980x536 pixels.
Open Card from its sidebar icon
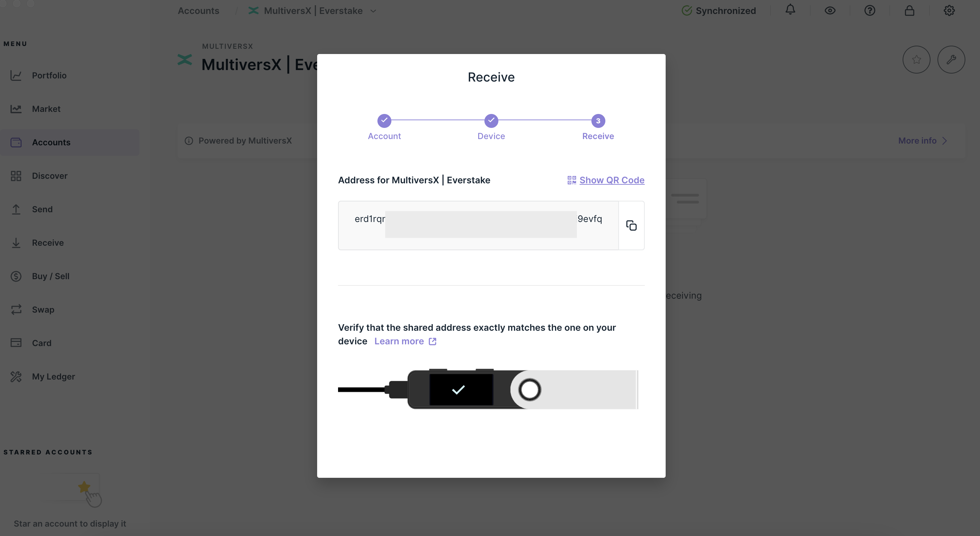click(x=16, y=342)
